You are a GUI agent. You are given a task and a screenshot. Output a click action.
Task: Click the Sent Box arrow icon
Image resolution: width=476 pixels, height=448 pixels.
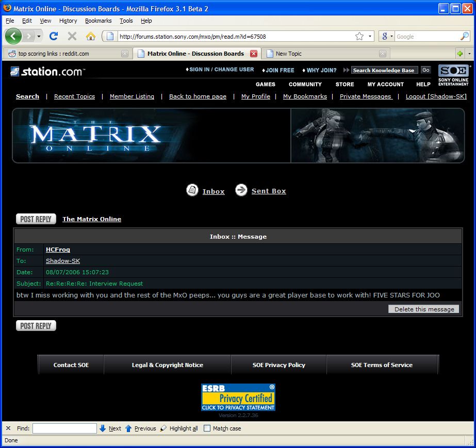[x=241, y=190]
